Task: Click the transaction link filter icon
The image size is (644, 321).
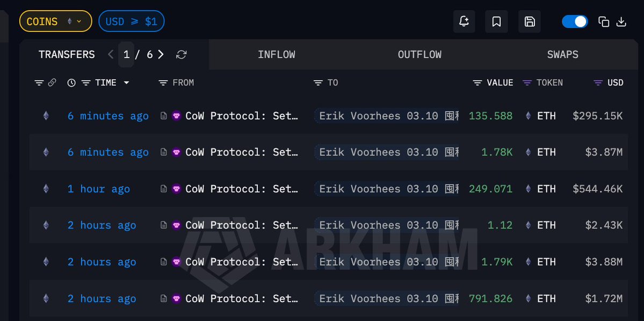Action: coord(52,83)
